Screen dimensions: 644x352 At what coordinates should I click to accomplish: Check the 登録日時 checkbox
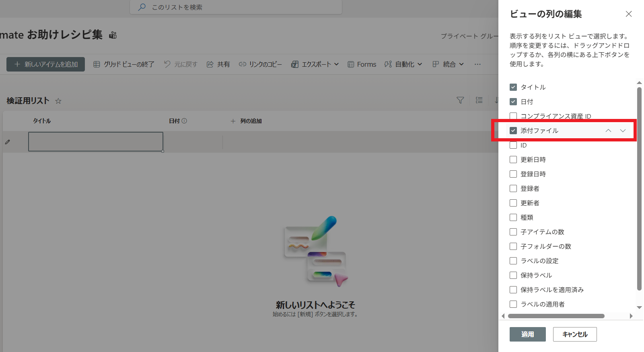(513, 174)
